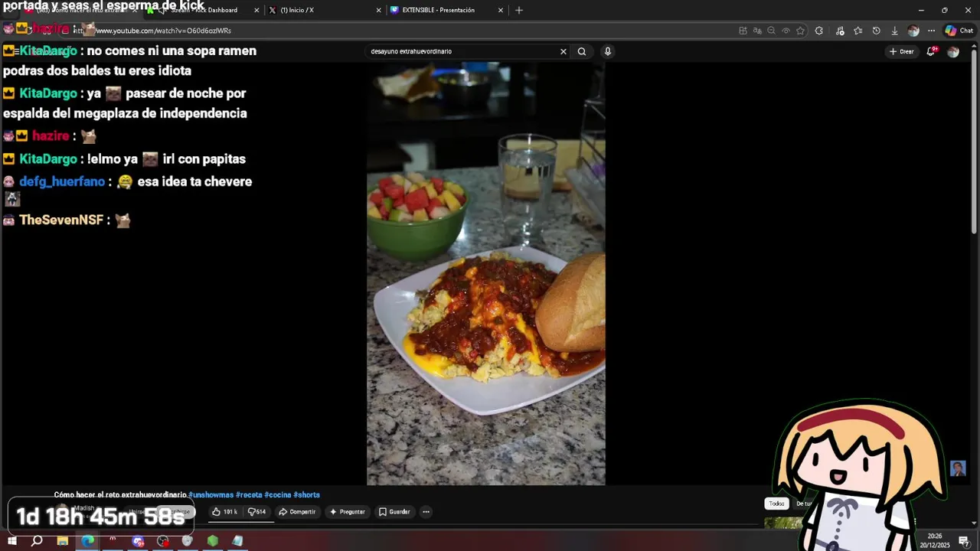980x551 pixels.
Task: Open the #shorts hashtag link
Action: (307, 495)
